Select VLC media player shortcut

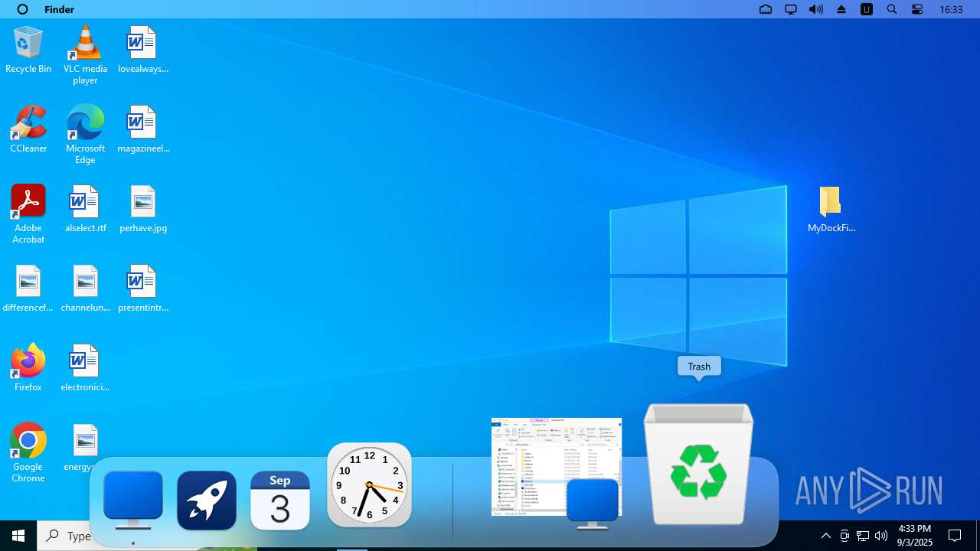pyautogui.click(x=85, y=55)
